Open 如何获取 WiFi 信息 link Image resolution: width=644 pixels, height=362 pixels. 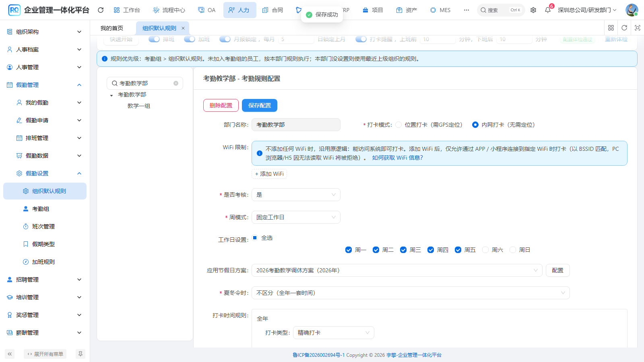tap(397, 158)
